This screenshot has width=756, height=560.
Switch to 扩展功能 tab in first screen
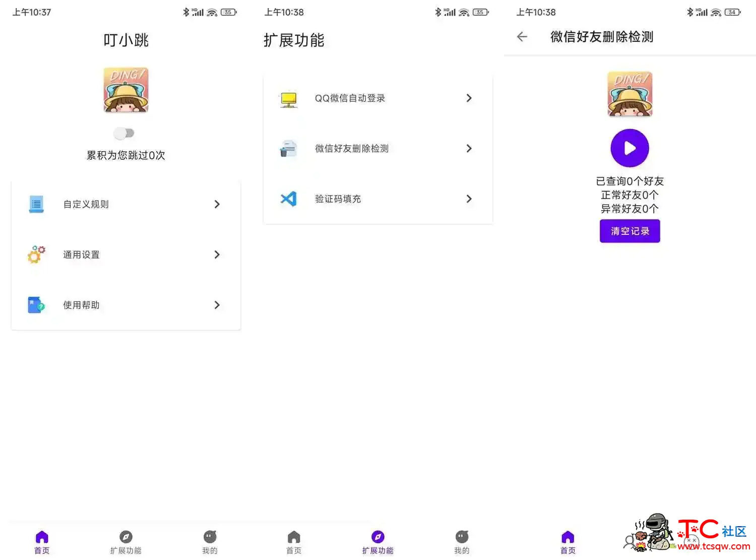click(126, 542)
